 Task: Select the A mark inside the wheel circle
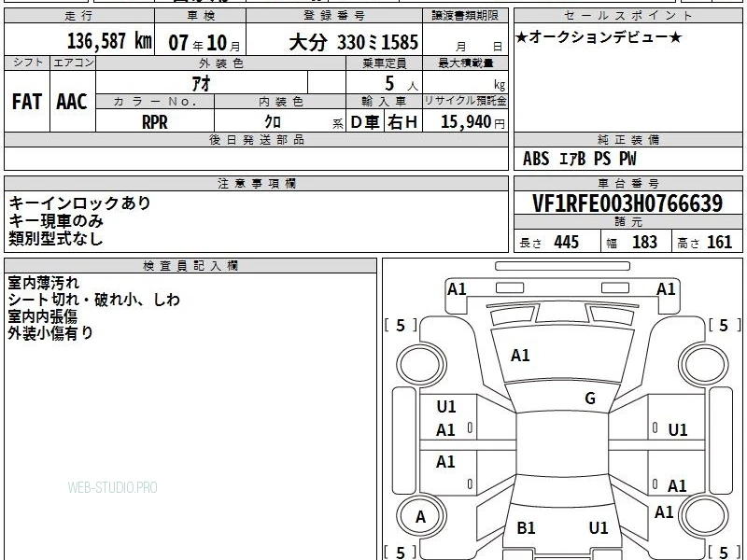click(420, 517)
